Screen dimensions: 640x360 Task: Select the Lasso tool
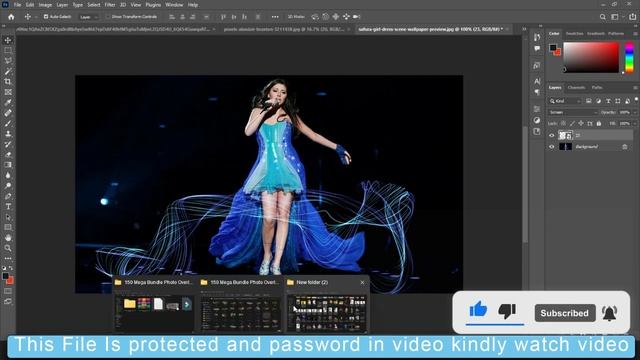tap(8, 61)
